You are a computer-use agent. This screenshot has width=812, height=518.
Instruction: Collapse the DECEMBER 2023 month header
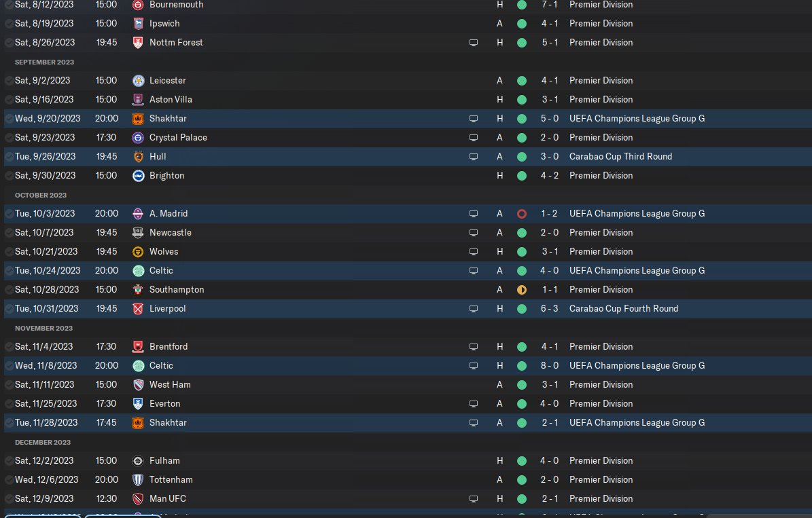(42, 443)
